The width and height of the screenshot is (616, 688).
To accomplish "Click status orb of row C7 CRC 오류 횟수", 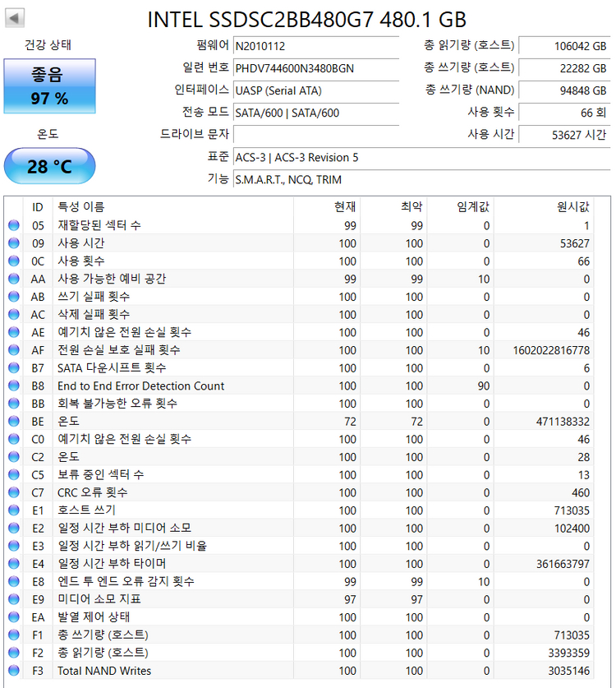I will click(14, 492).
